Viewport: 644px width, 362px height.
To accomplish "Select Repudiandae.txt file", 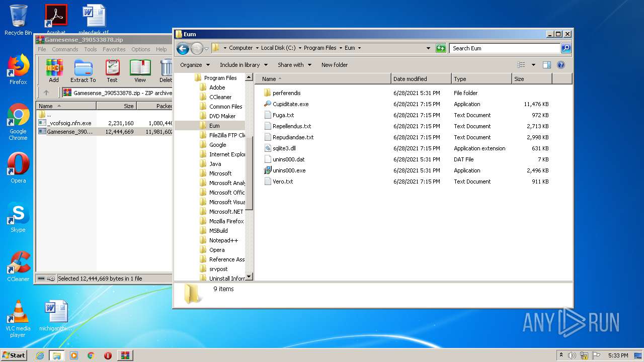I will pyautogui.click(x=293, y=137).
